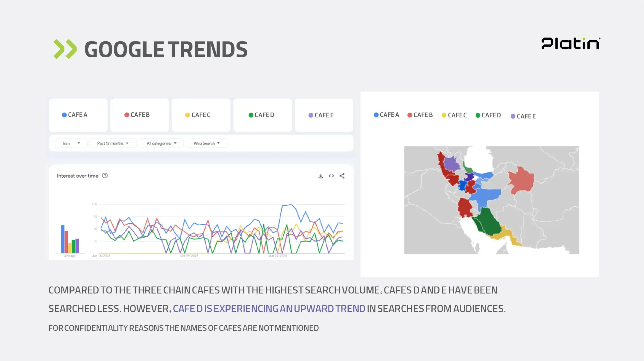
Task: Click the share icon in chart header
Action: 342,176
